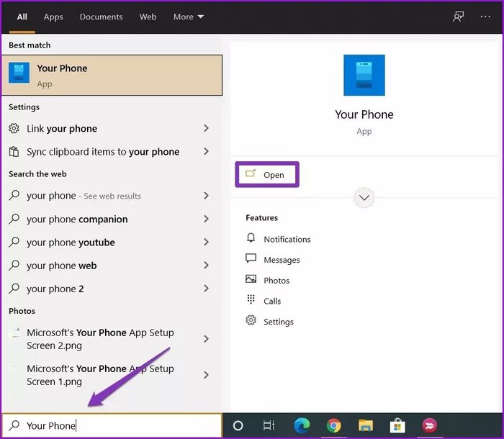Open Link your phone setting
Image resolution: width=504 pixels, height=439 pixels.
(x=112, y=128)
